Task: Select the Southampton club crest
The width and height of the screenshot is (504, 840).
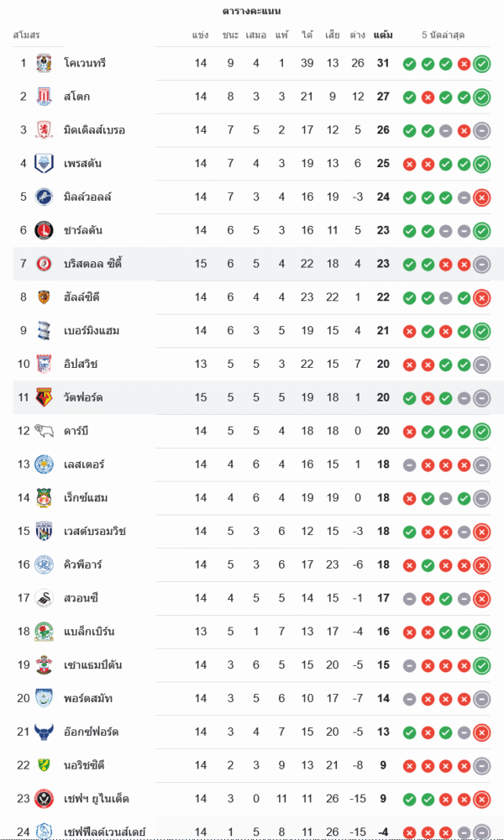Action: [44, 665]
